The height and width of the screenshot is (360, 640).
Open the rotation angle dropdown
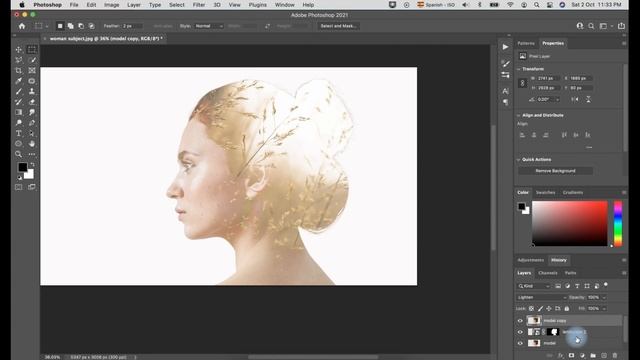click(558, 100)
